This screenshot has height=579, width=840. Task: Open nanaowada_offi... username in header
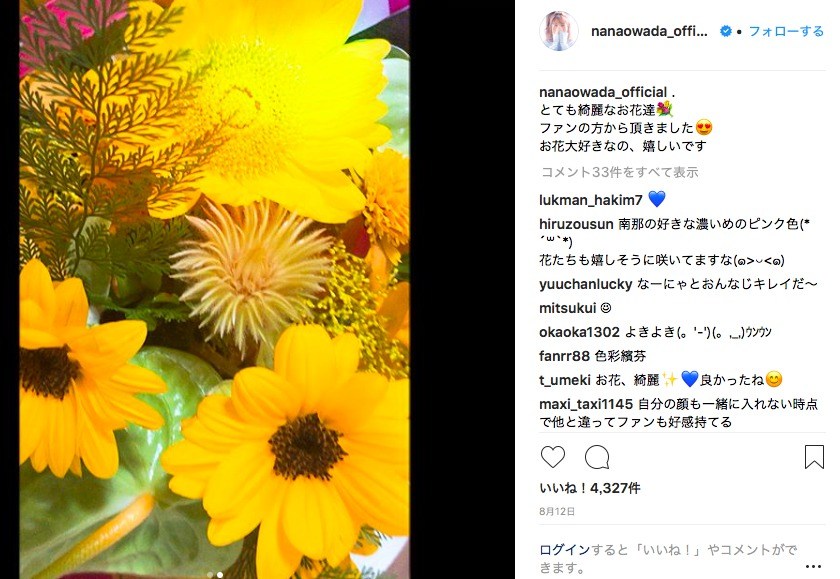pos(649,31)
